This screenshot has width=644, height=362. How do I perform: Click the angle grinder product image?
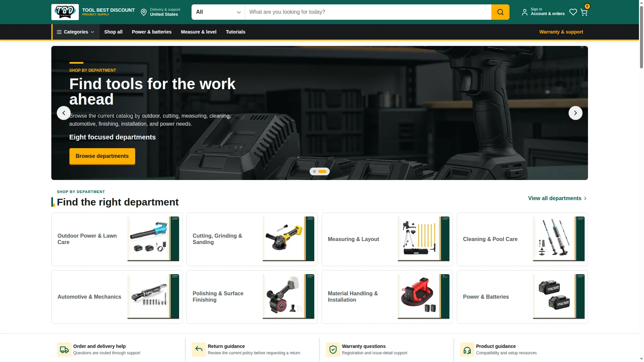coord(288,239)
